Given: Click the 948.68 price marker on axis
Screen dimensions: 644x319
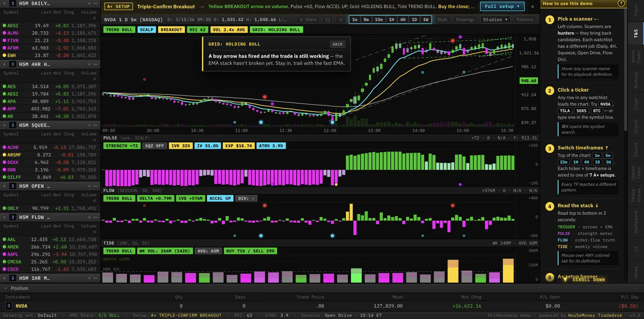Looking at the screenshot, I should pos(529,81).
